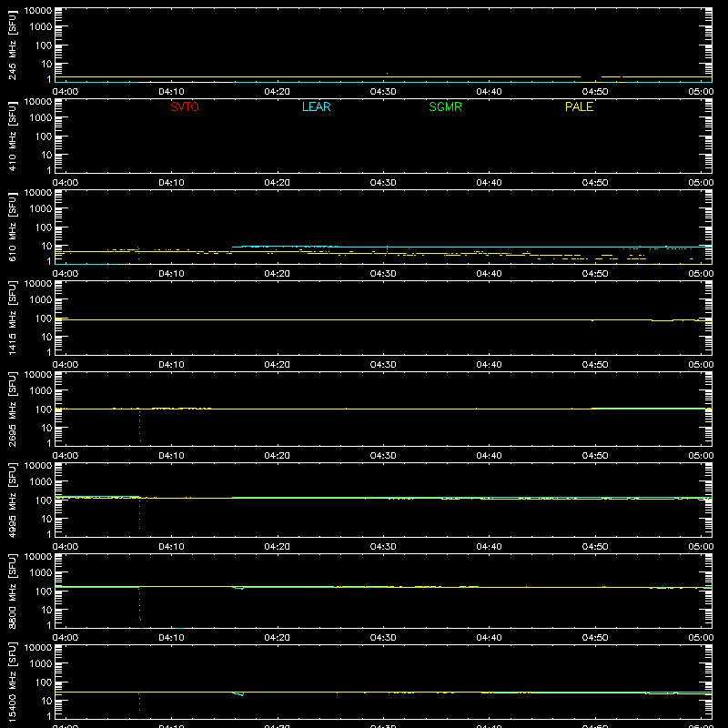The image size is (728, 728).
Task: Select the '15400 MHz [SFU]' axis title
Action: [12, 682]
